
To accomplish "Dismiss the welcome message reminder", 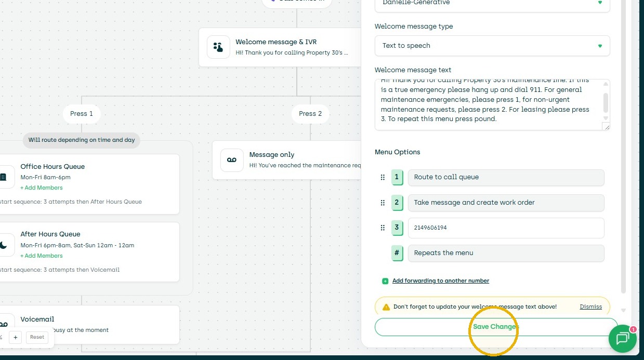I will click(591, 307).
